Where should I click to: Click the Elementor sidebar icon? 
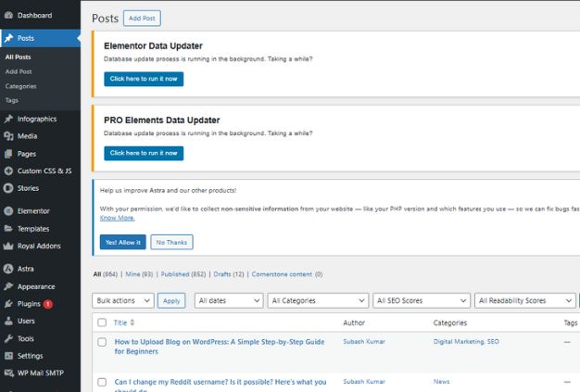click(x=8, y=211)
